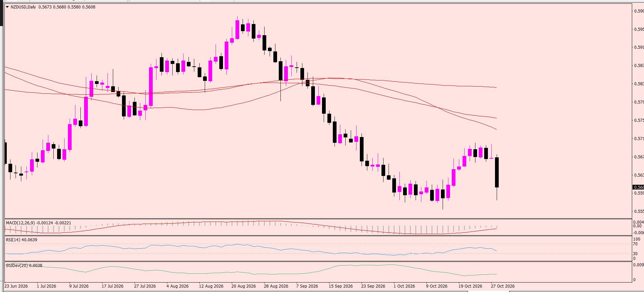
Task: Click the 1 Oct 2026 date label
Action: coord(404,286)
